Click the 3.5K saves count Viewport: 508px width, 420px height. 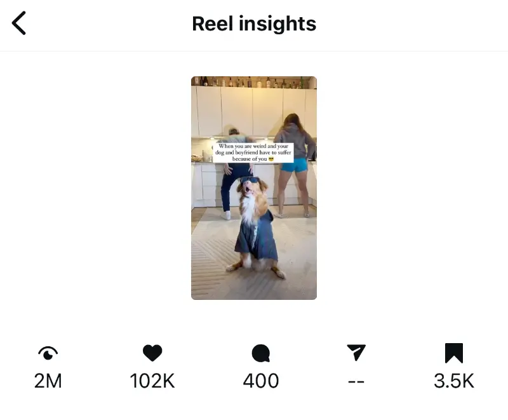[x=454, y=381]
